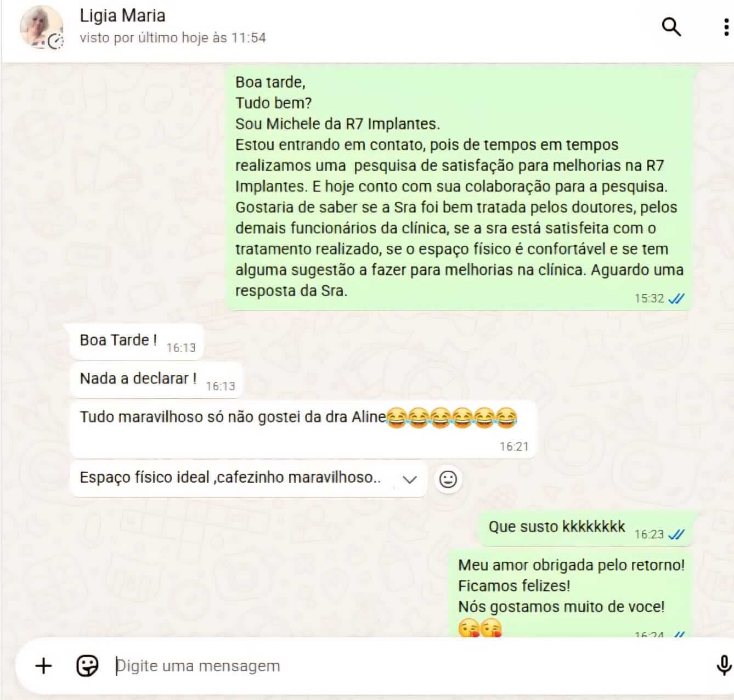Open the three-dot chat menu
This screenshot has width=734, height=700.
pos(726,26)
